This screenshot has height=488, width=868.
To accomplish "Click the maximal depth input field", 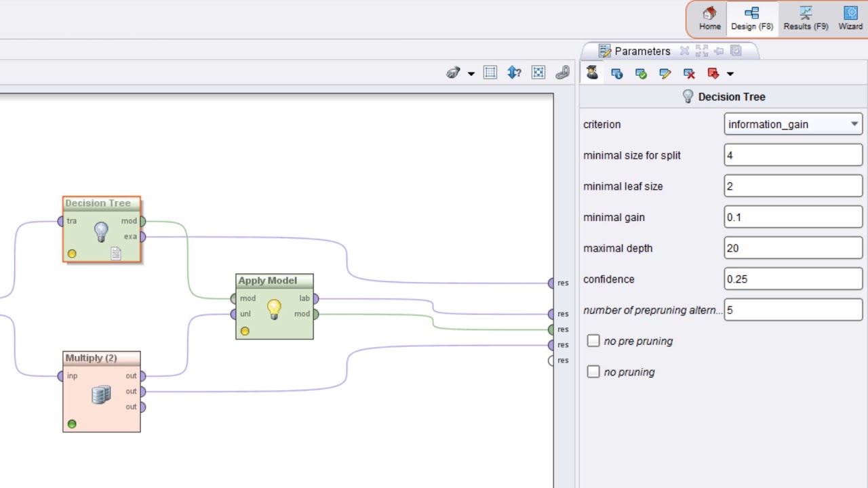I will pos(793,248).
